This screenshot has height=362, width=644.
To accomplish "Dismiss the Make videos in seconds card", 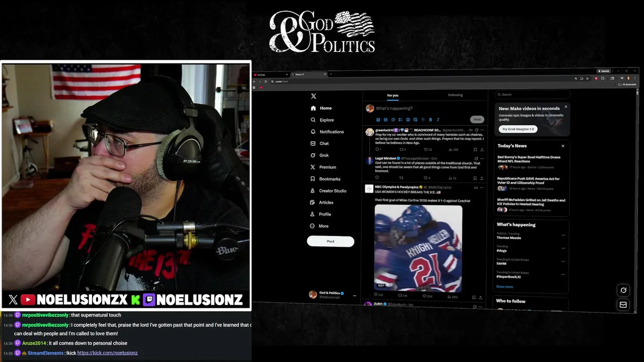I will point(566,107).
